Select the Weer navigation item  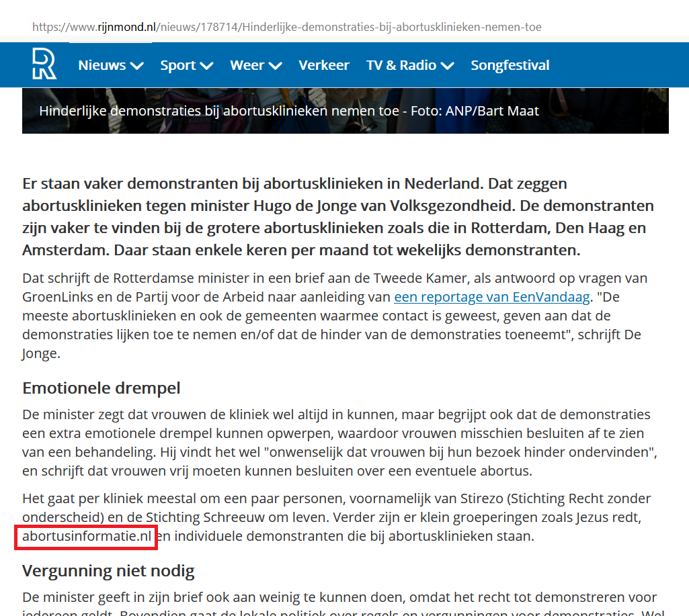(x=247, y=65)
